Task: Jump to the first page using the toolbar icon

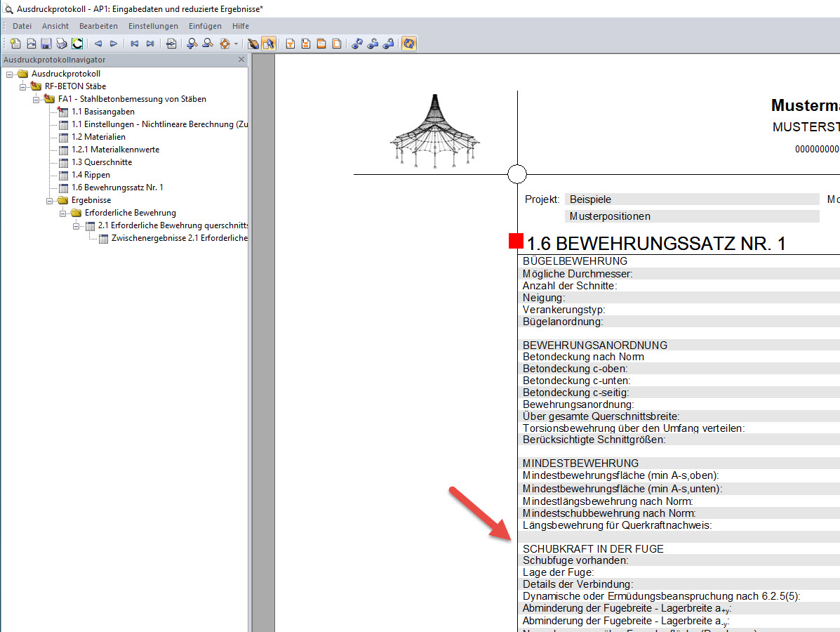Action: (133, 43)
